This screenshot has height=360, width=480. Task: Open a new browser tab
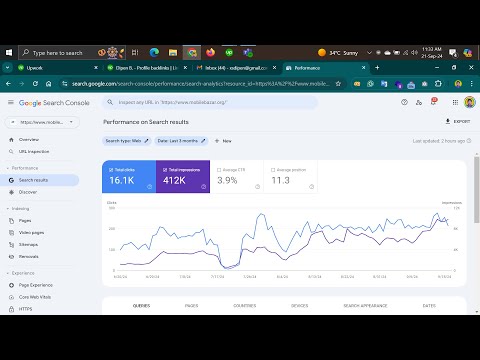(x=377, y=68)
